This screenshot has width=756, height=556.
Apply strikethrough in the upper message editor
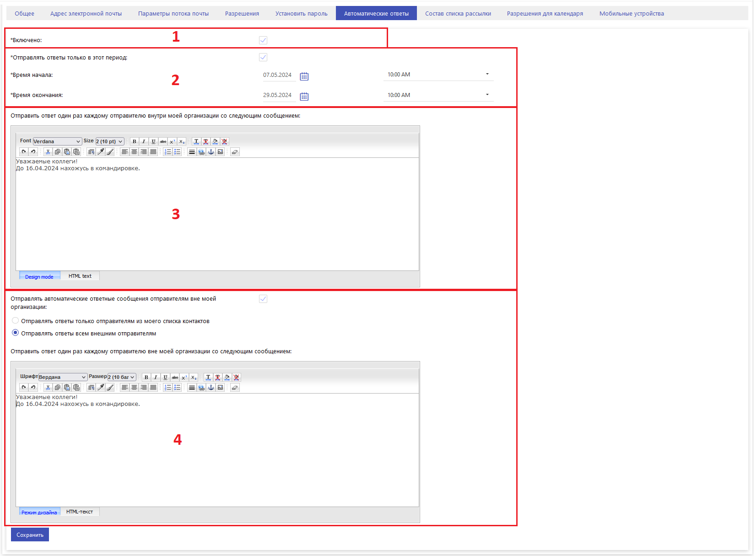tap(163, 141)
